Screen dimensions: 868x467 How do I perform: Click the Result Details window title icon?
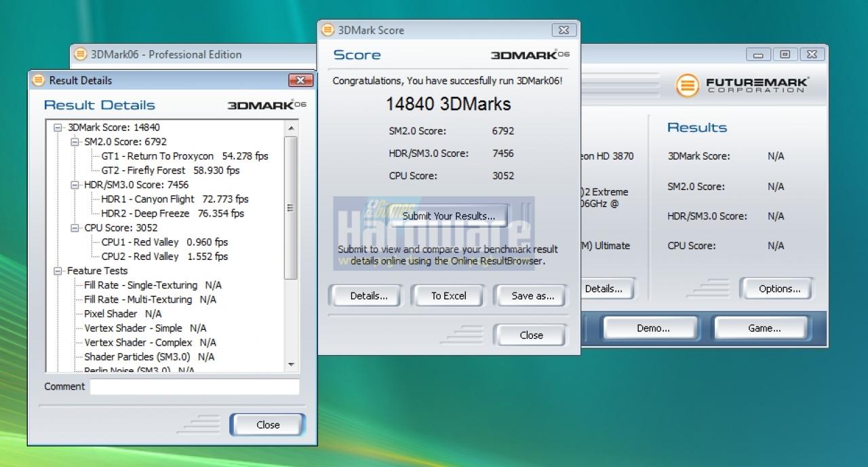pos(39,80)
